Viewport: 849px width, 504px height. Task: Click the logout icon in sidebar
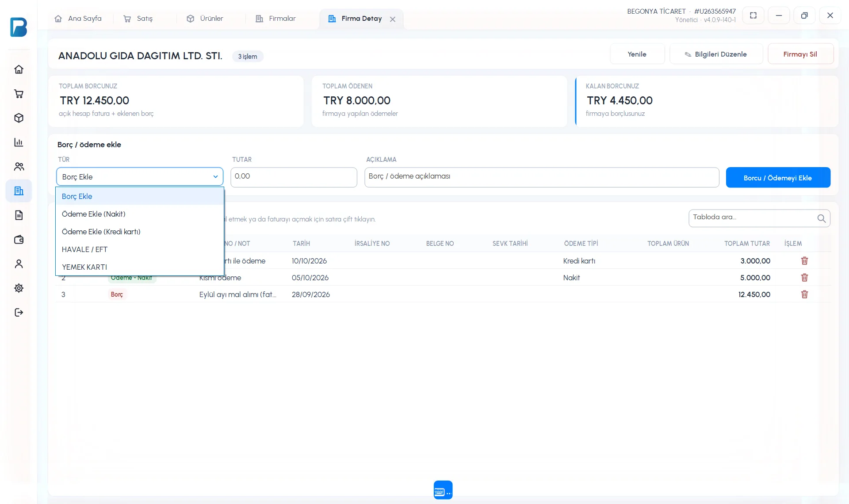19,313
